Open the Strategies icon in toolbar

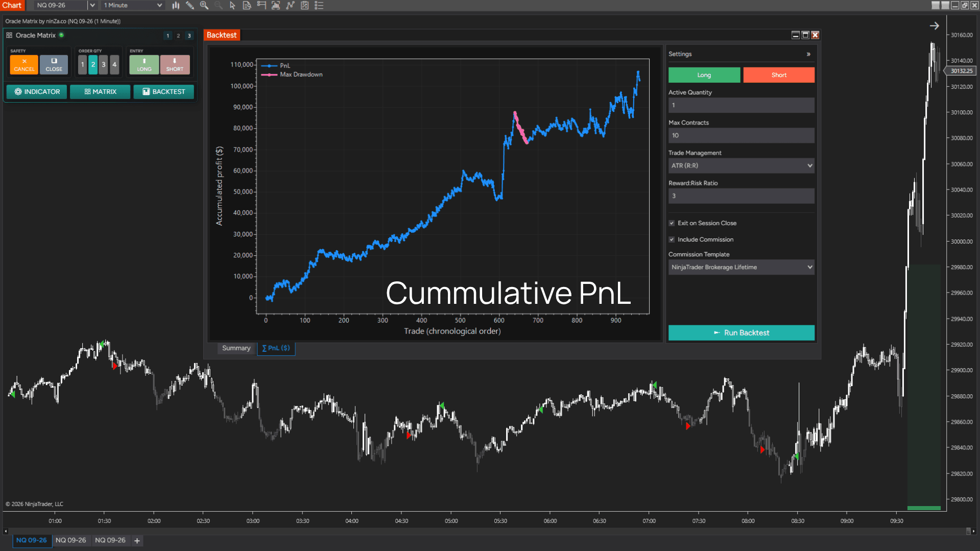point(304,5)
